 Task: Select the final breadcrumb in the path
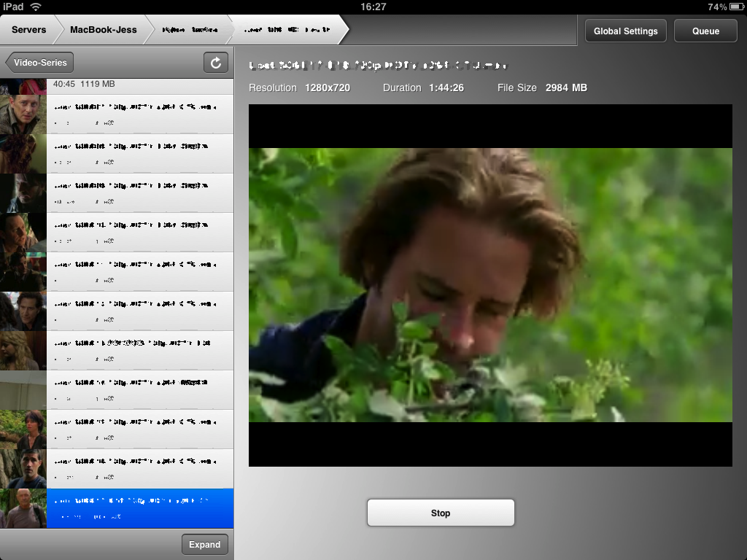pyautogui.click(x=287, y=29)
